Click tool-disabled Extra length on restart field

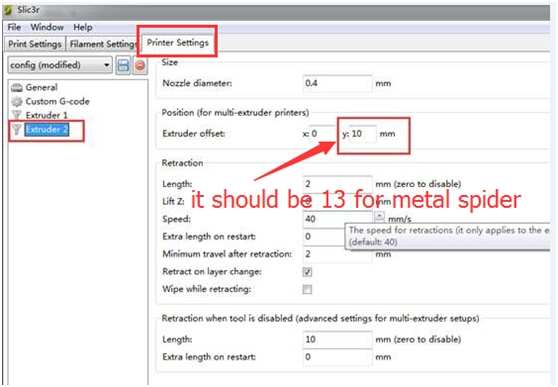(337, 357)
